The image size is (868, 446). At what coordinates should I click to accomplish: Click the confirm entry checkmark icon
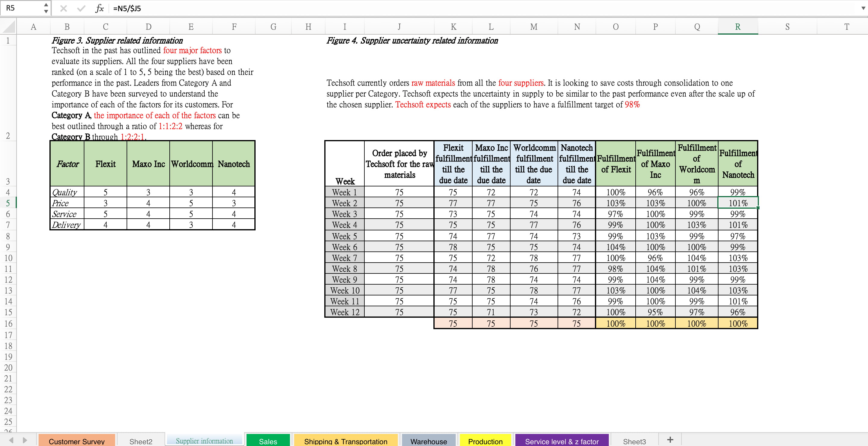pyautogui.click(x=81, y=8)
